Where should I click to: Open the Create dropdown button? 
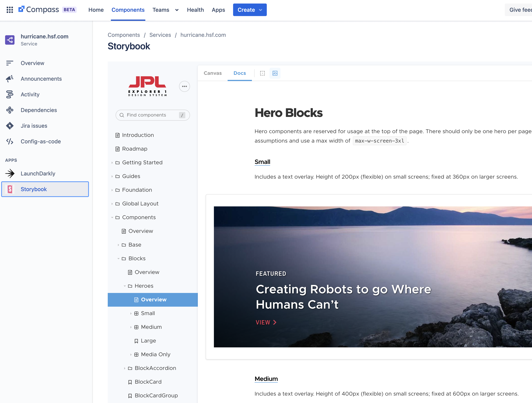point(250,10)
